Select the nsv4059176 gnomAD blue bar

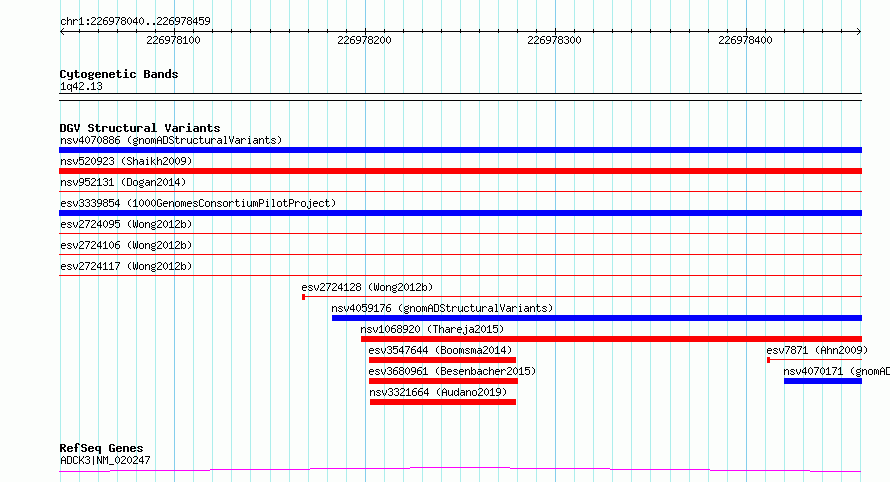point(597,318)
